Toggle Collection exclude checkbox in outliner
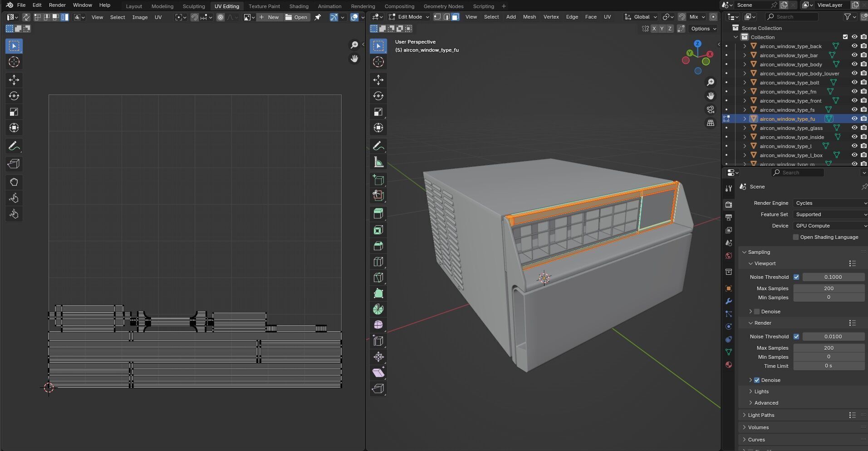The width and height of the screenshot is (868, 451). tap(845, 37)
